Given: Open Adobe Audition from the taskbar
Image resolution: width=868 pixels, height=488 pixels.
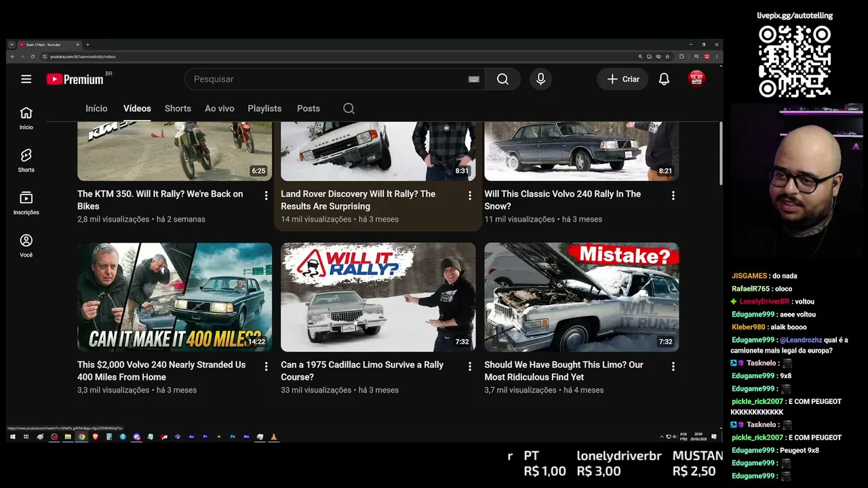Looking at the screenshot, I should click(191, 437).
